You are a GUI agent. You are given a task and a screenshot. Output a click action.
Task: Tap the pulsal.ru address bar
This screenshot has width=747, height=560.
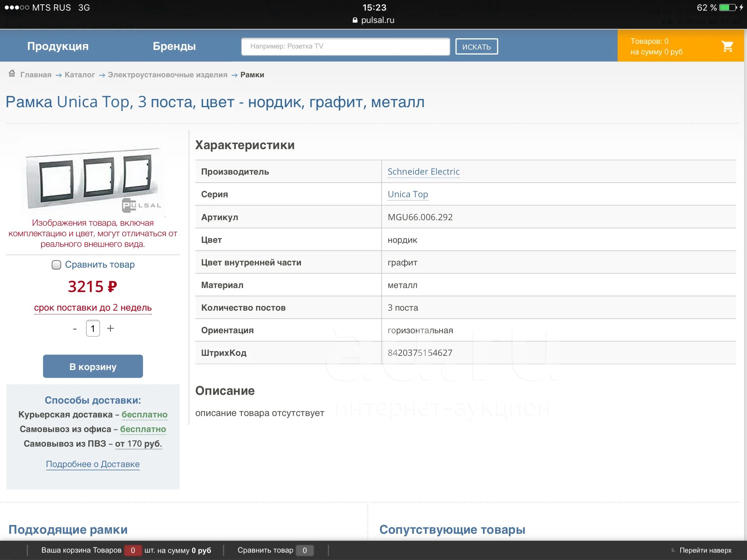(x=373, y=20)
